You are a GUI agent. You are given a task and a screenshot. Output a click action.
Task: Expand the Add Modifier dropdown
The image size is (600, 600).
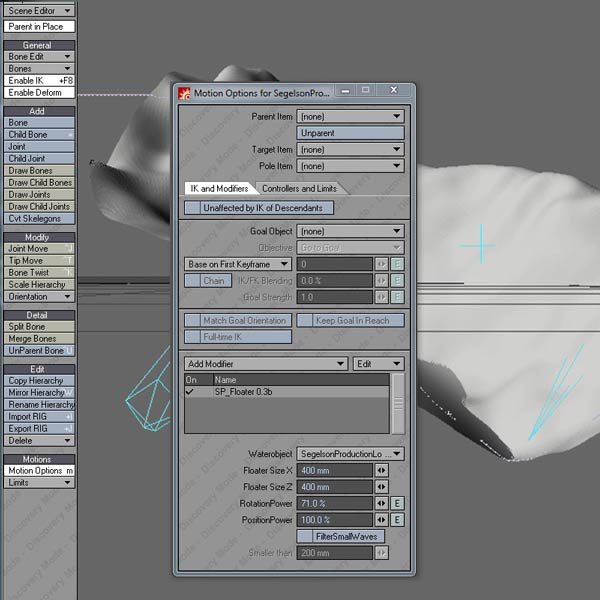[x=266, y=364]
